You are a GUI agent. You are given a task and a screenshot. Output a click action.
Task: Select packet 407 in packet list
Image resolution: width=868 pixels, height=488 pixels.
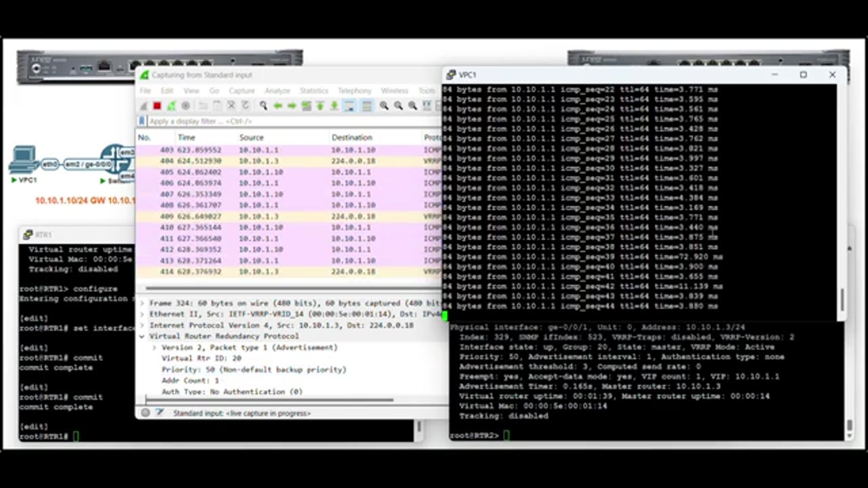click(290, 195)
